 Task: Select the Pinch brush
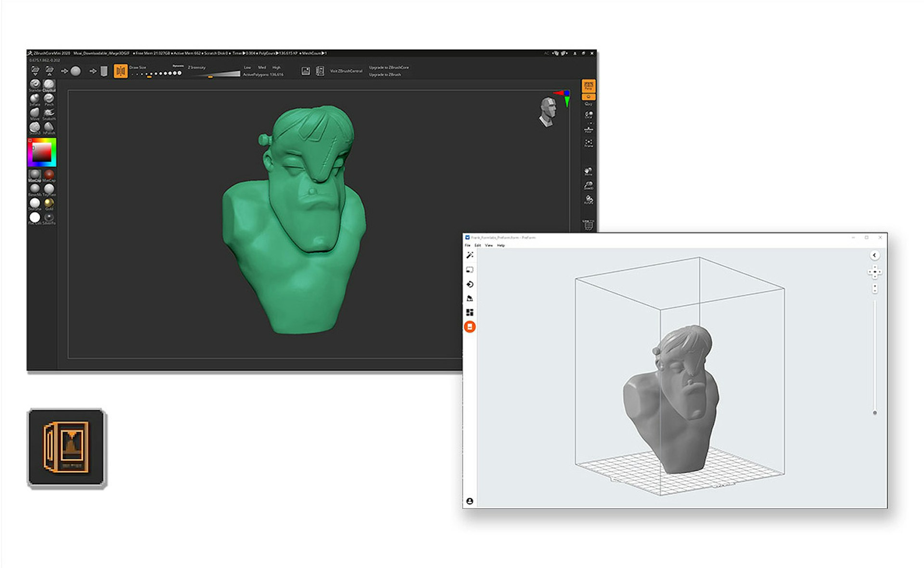[49, 100]
